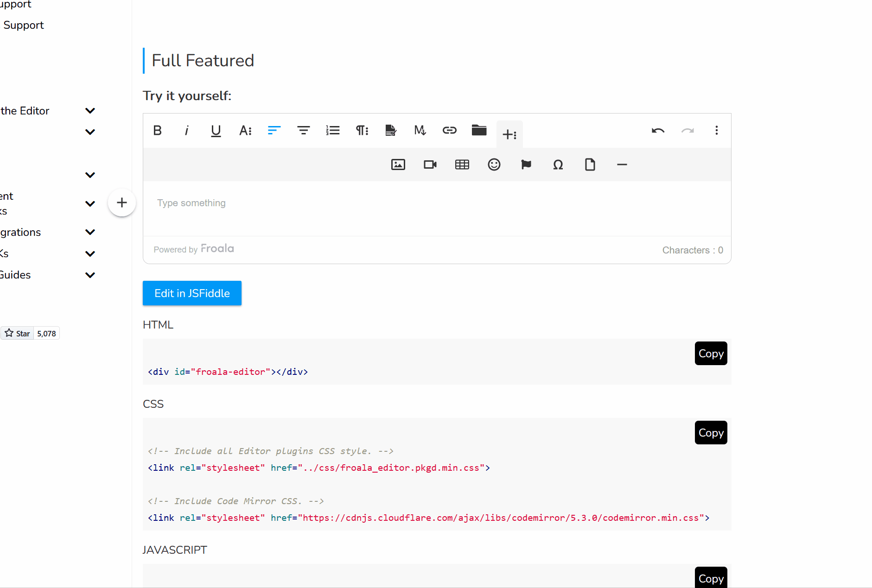Insert a horizontal line
872x588 pixels.
coord(622,164)
